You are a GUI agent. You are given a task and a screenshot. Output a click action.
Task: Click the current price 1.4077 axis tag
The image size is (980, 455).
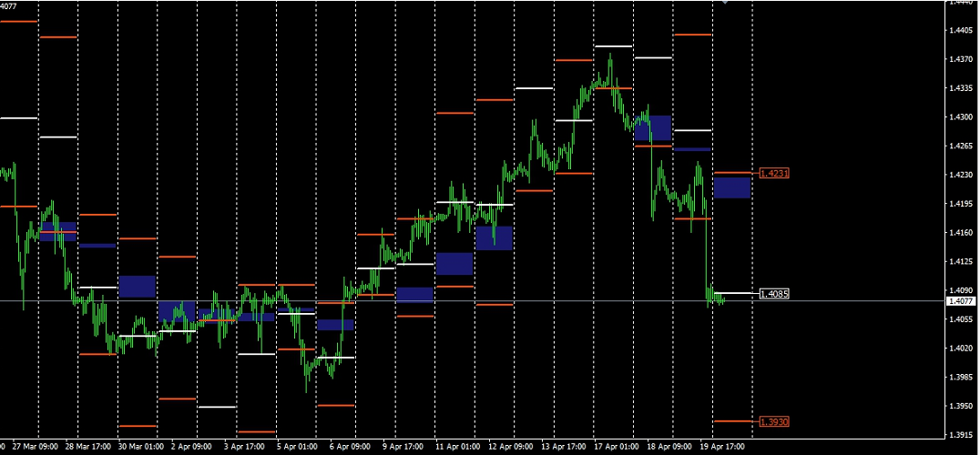pyautogui.click(x=961, y=301)
